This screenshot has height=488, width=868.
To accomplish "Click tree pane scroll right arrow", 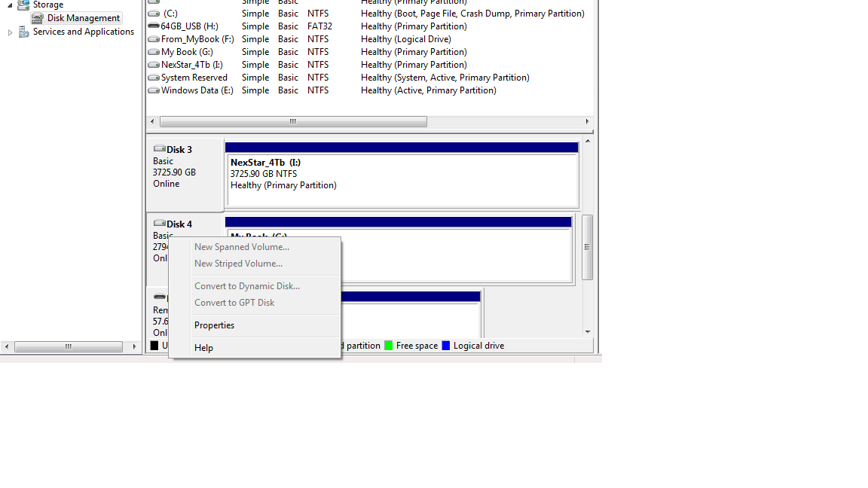I will click(134, 347).
